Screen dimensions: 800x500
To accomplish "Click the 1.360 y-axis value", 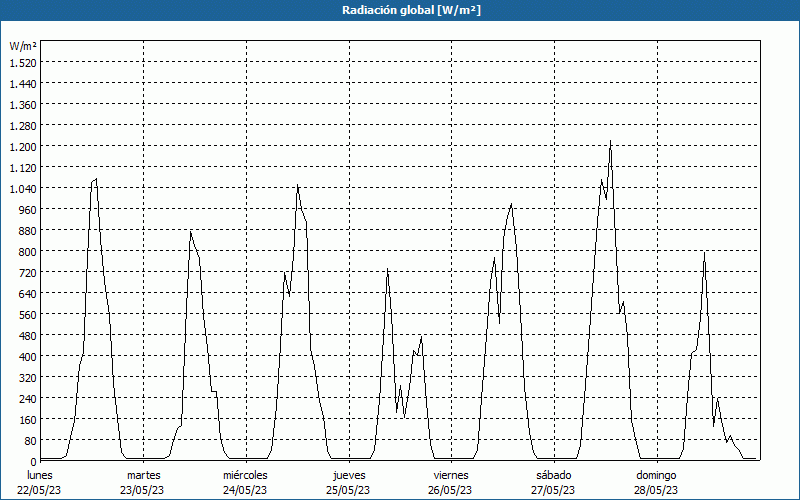I will [23, 104].
